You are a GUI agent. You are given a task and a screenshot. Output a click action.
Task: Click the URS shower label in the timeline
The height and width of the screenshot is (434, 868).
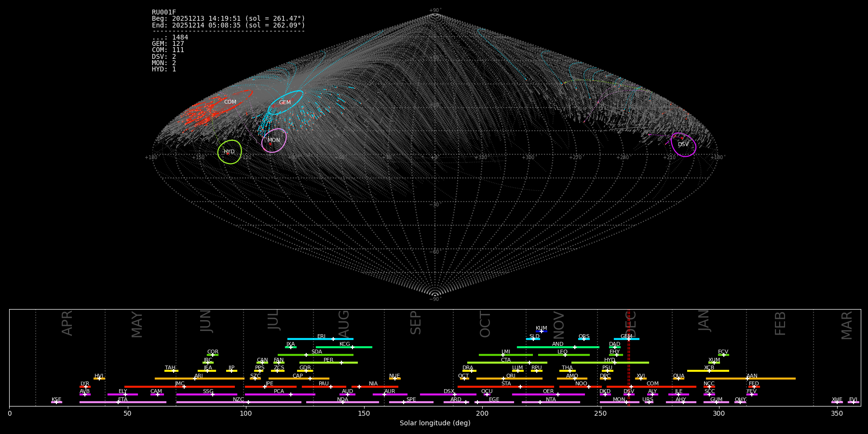(648, 399)
